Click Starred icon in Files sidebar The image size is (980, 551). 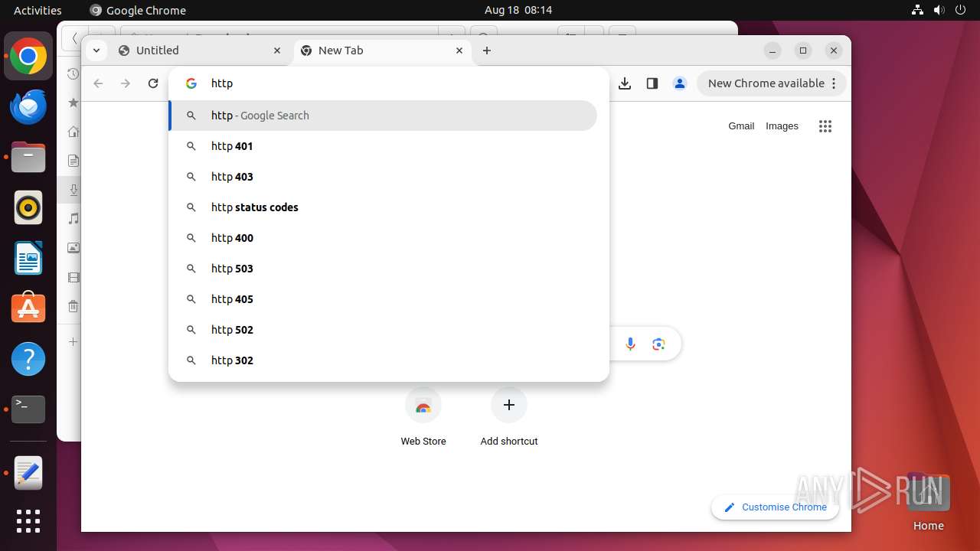[73, 103]
